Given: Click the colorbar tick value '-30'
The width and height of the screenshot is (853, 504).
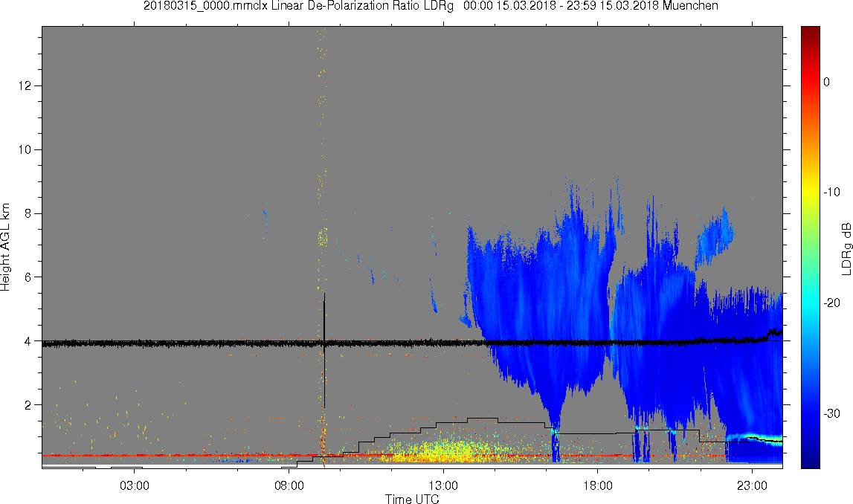Looking at the screenshot, I should pos(831,414).
